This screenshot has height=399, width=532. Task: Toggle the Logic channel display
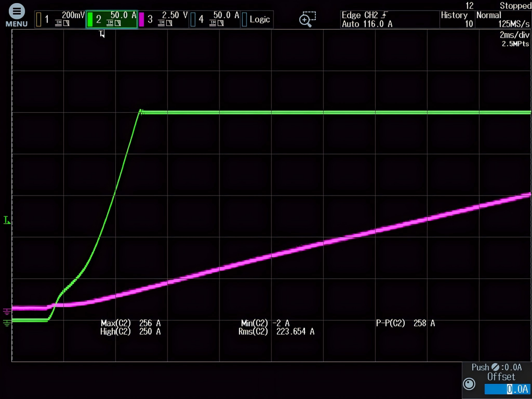(x=256, y=20)
